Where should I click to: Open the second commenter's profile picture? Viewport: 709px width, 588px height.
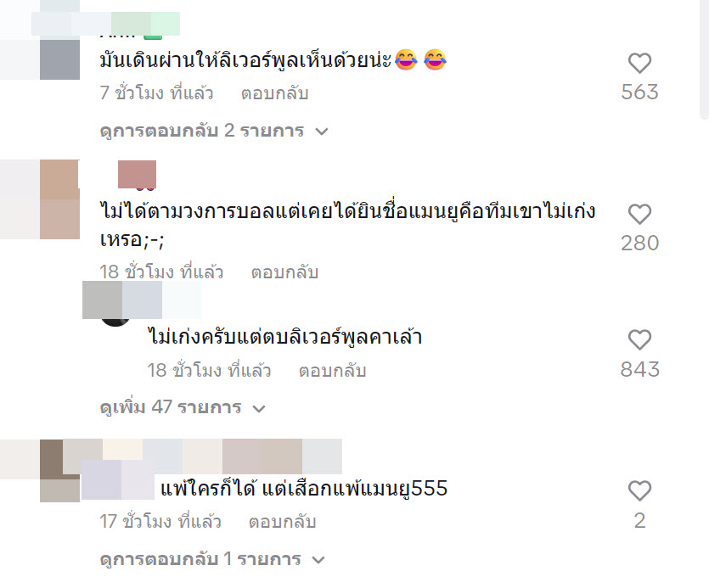[59, 199]
